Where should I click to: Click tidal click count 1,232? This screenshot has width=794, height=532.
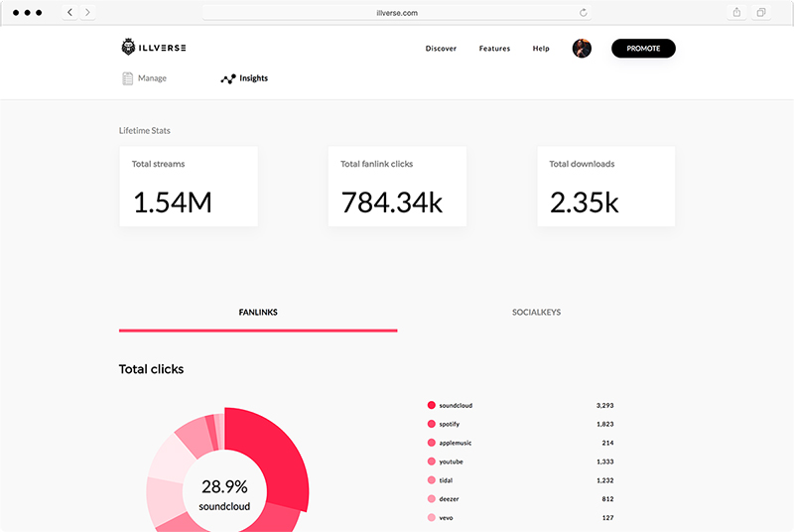pyautogui.click(x=604, y=480)
